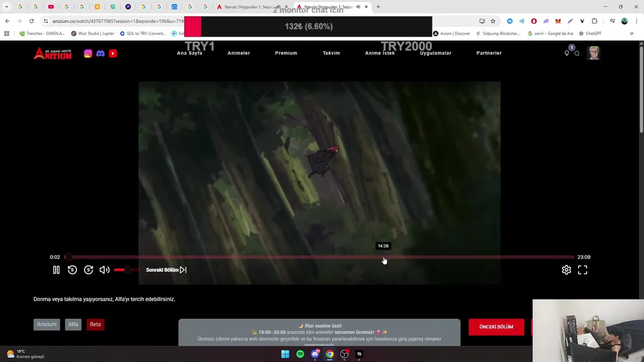Switch to the YouTube tab
The height and width of the screenshot is (362, 644).
51,7
